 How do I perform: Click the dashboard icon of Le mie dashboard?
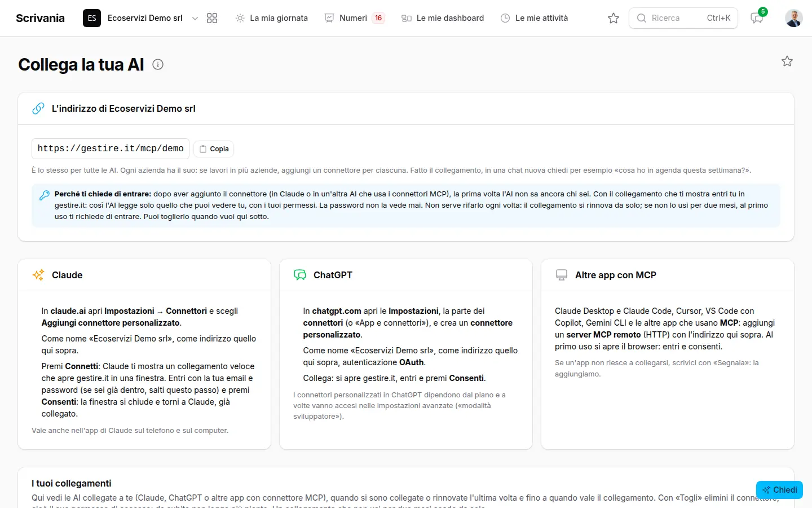(407, 18)
